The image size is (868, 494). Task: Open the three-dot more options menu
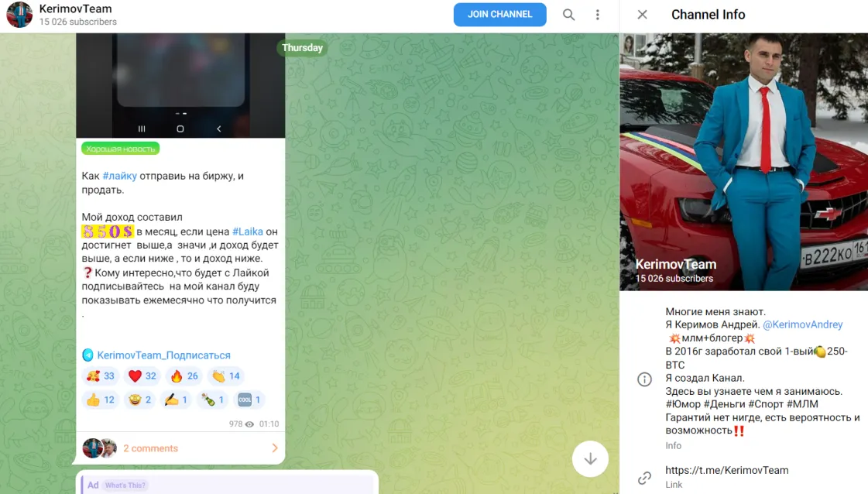[597, 15]
